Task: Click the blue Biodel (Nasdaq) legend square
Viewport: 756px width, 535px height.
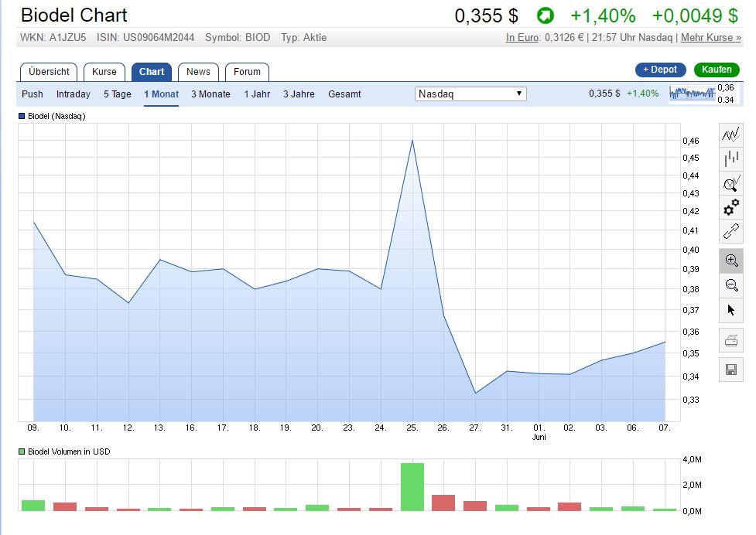Action: (x=21, y=116)
